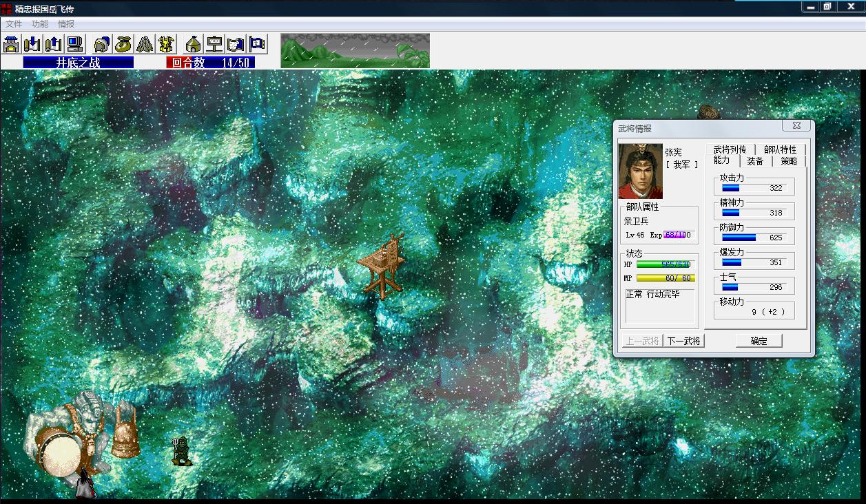The height and width of the screenshot is (504, 866).
Task: Click the 移动力 value 9 (+2)
Action: [767, 312]
